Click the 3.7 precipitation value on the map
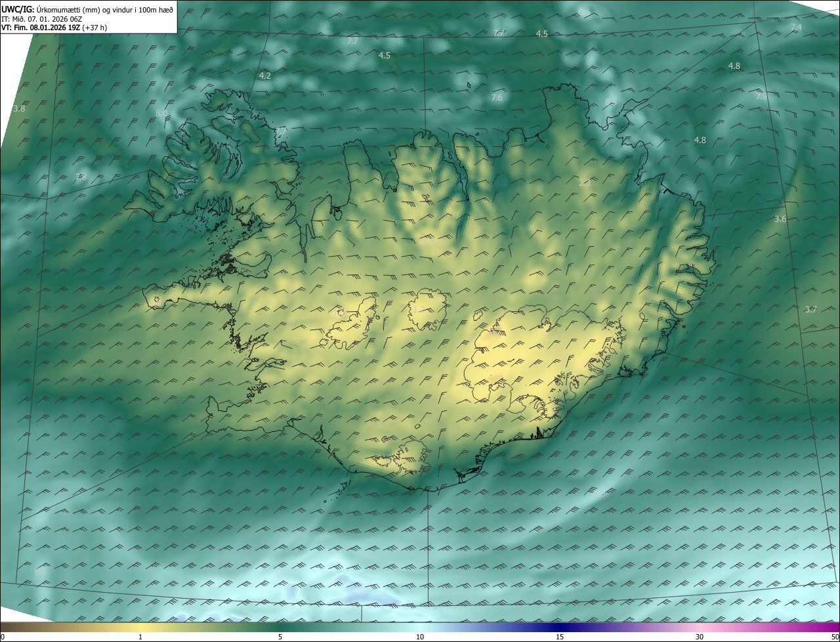The width and height of the screenshot is (840, 642). point(811,310)
